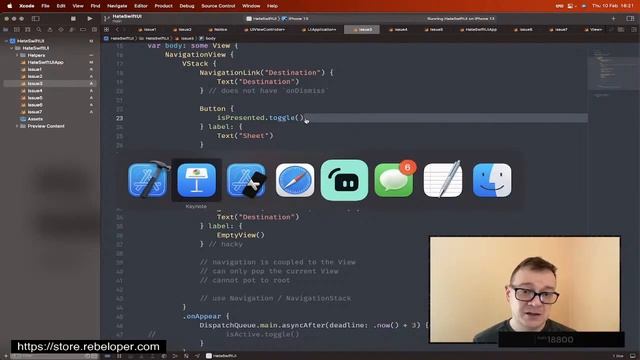Image resolution: width=640 pixels, height=360 pixels.
Task: Open the debug navigator
Action: click(x=72, y=29)
